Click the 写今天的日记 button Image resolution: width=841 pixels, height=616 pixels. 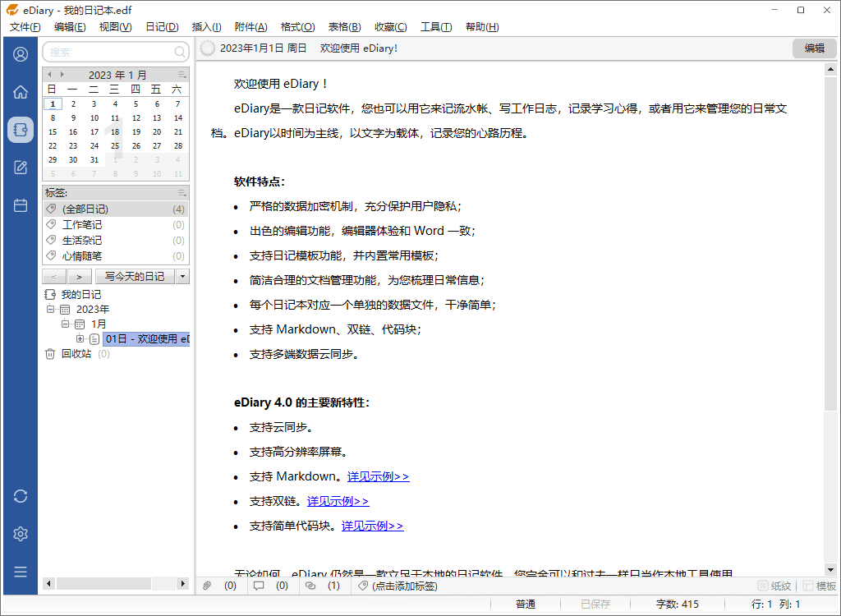pyautogui.click(x=135, y=276)
